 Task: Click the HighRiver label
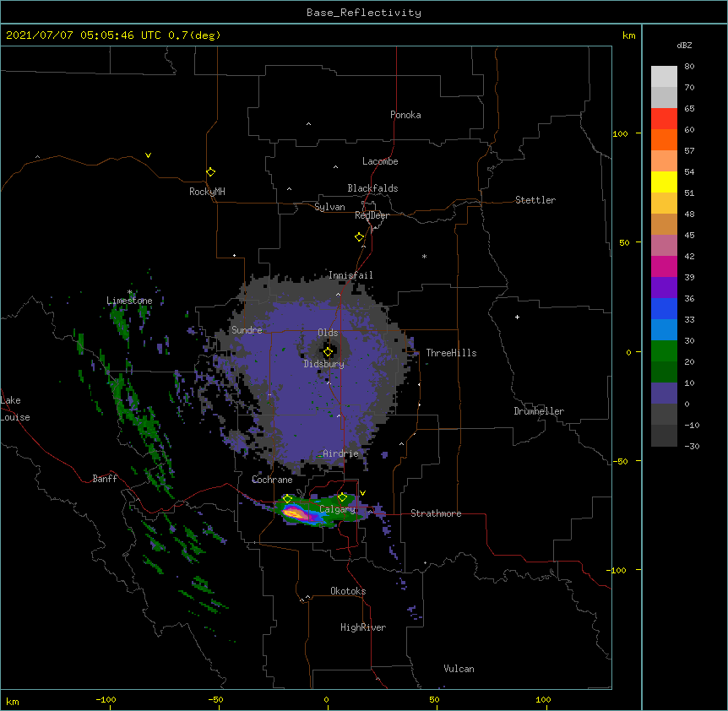(x=363, y=627)
